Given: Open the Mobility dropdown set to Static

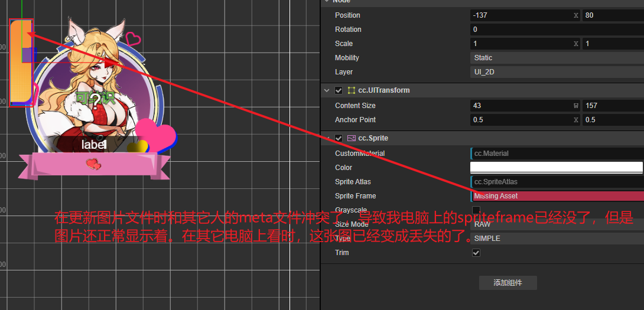Looking at the screenshot, I should coord(557,58).
